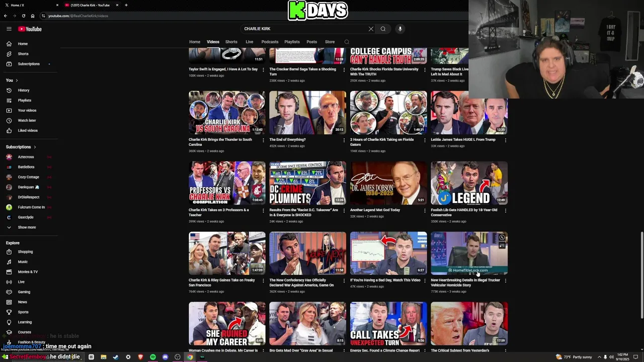Open more options for The End of Everything video

click(344, 140)
